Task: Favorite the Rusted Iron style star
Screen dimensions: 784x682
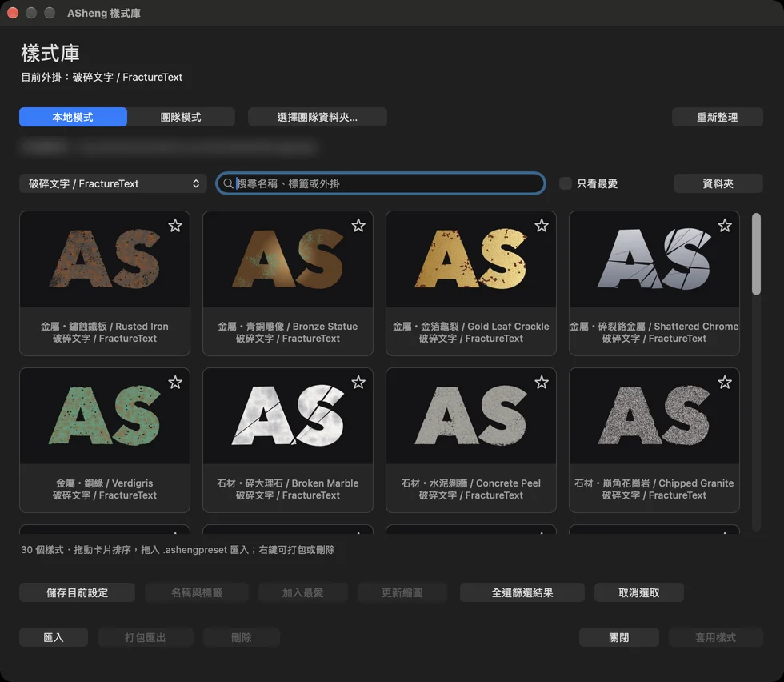Action: coord(175,226)
